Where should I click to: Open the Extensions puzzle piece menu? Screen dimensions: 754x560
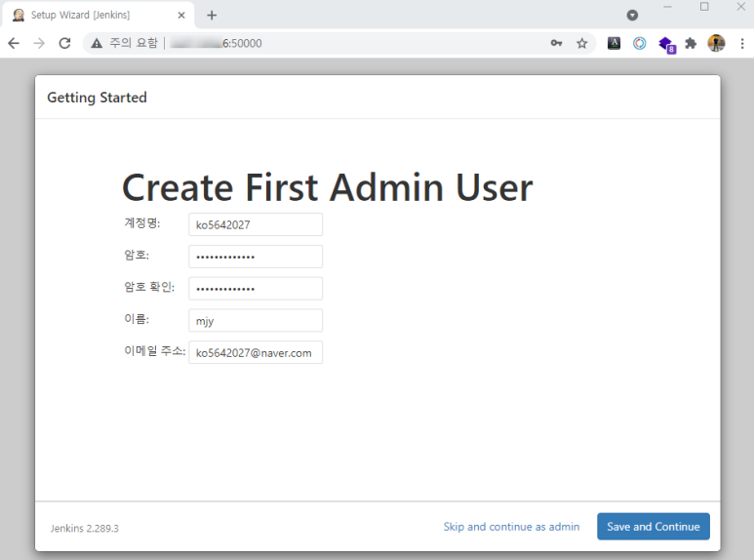click(691, 43)
